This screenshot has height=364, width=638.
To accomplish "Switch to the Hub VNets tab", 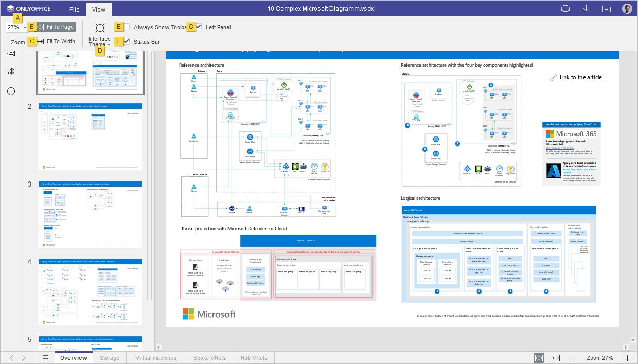I will [x=254, y=358].
